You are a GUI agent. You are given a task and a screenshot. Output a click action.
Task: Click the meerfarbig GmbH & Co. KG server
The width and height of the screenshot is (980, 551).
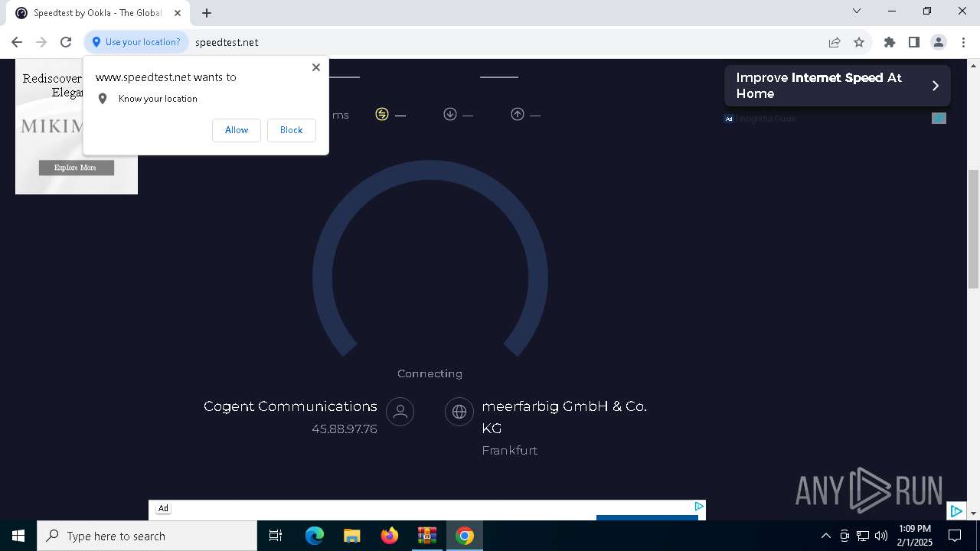[x=564, y=417]
